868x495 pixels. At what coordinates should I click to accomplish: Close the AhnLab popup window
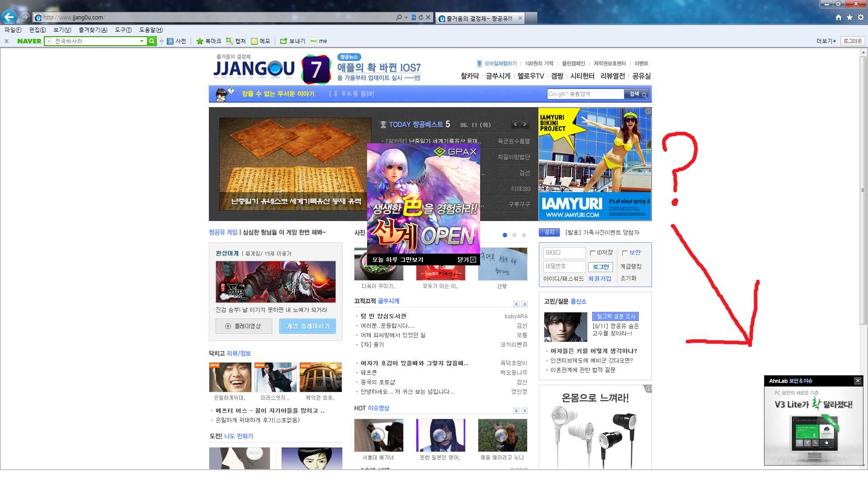[858, 381]
